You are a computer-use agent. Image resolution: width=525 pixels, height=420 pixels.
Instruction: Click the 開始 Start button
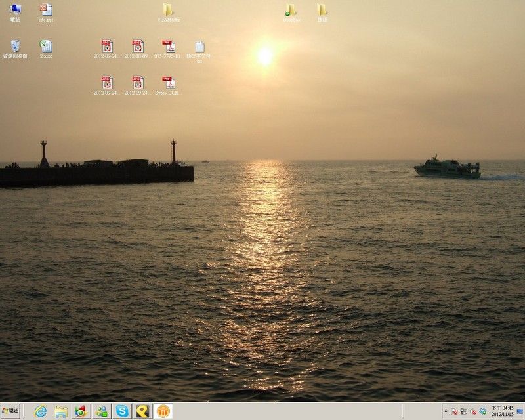coord(11,411)
